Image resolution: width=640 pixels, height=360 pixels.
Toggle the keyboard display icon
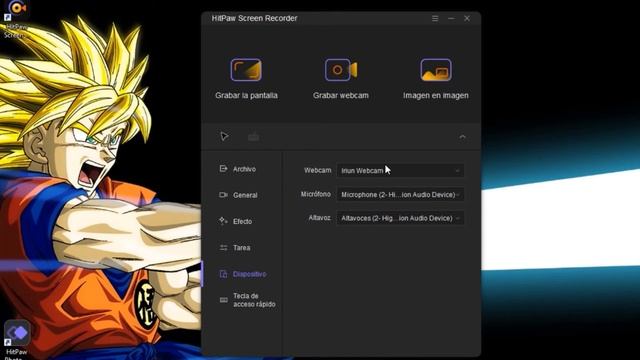pos(253,137)
